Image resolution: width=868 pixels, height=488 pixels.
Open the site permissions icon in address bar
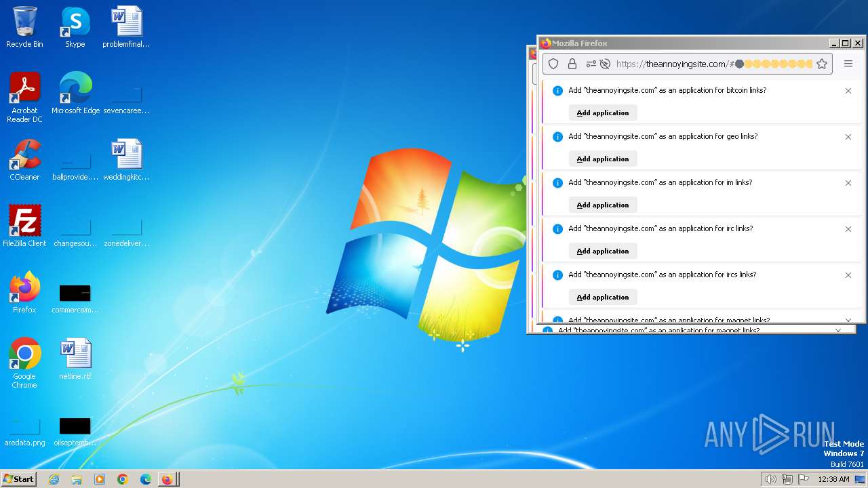pyautogui.click(x=591, y=64)
